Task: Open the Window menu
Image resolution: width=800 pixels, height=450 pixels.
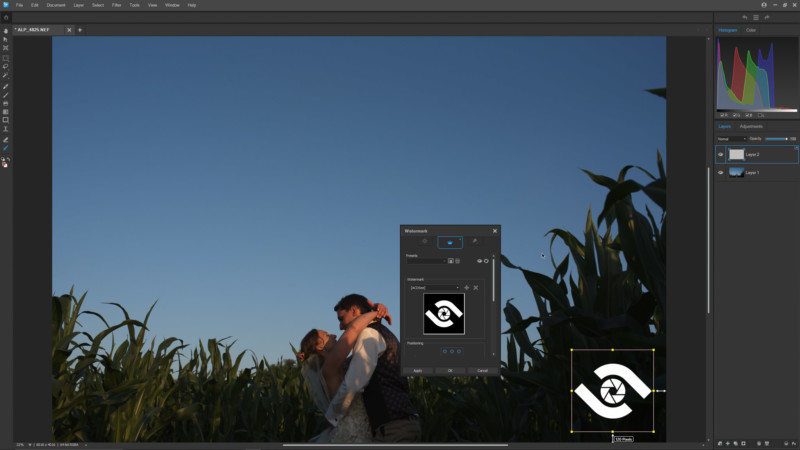Action: point(172,5)
